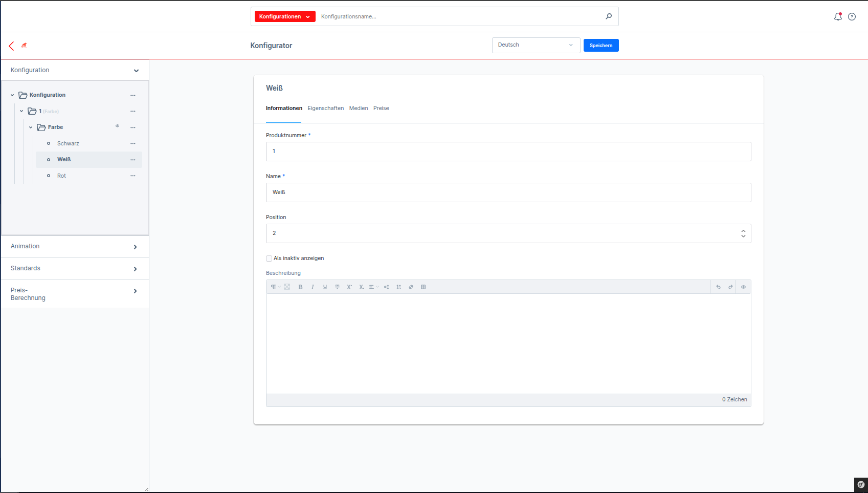Image resolution: width=868 pixels, height=493 pixels.
Task: Open options menu for folder 1 (Farbe)
Action: (133, 111)
